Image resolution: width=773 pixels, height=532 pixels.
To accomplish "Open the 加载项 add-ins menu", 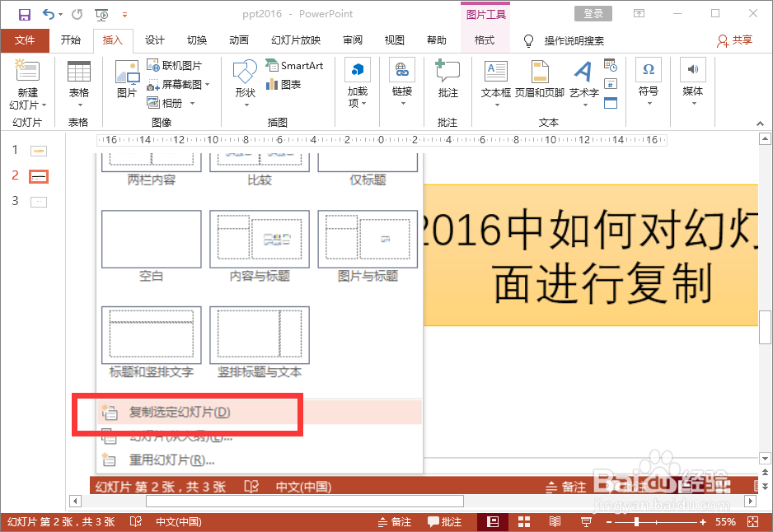I will [x=358, y=83].
